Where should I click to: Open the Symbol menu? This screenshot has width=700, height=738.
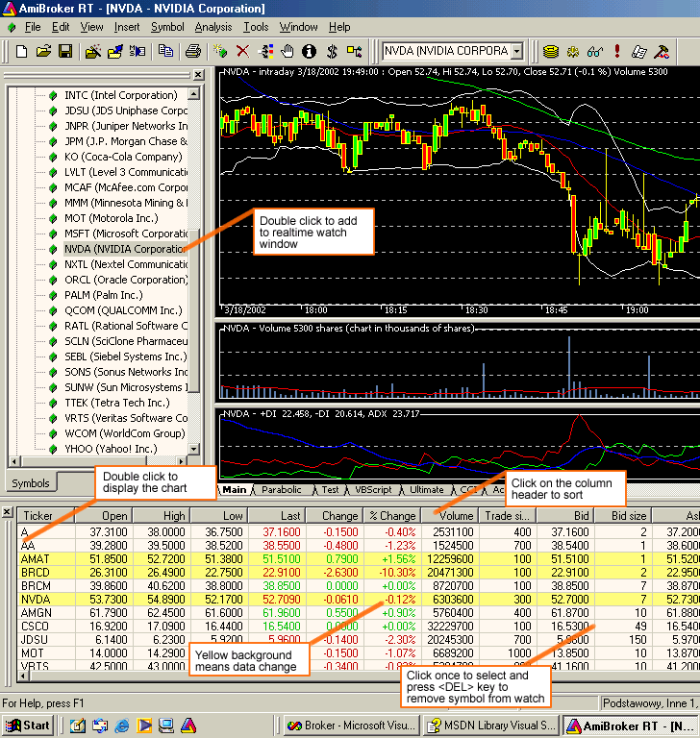pos(167,27)
